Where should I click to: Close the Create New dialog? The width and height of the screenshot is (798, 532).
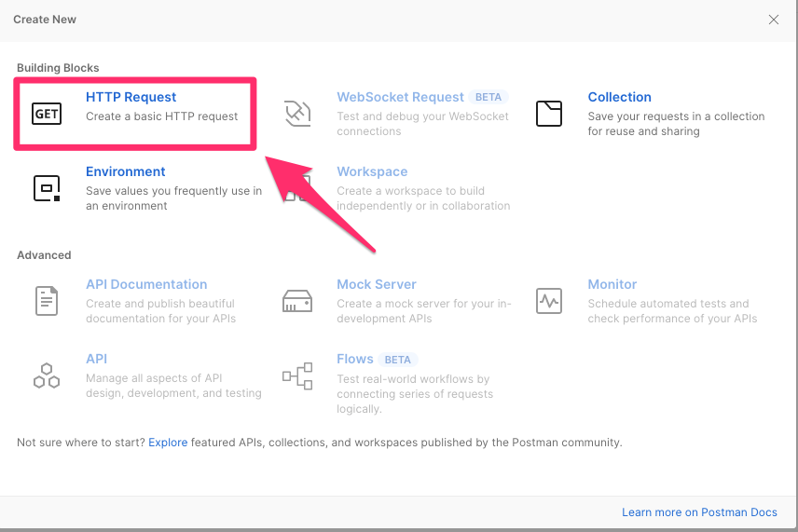click(774, 20)
